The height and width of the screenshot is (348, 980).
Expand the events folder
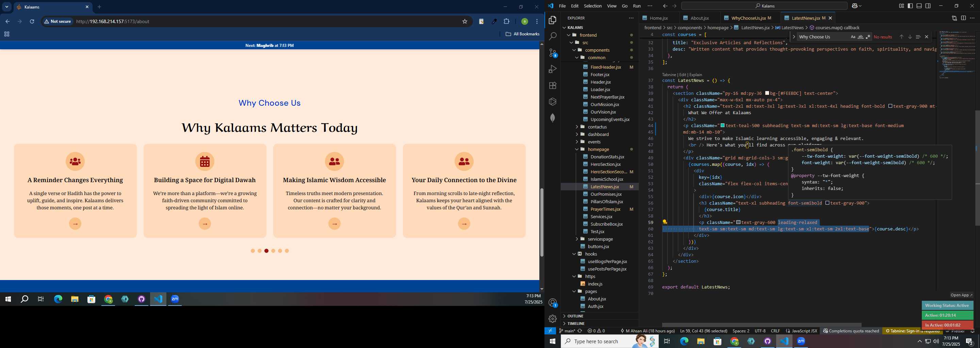pos(600,142)
